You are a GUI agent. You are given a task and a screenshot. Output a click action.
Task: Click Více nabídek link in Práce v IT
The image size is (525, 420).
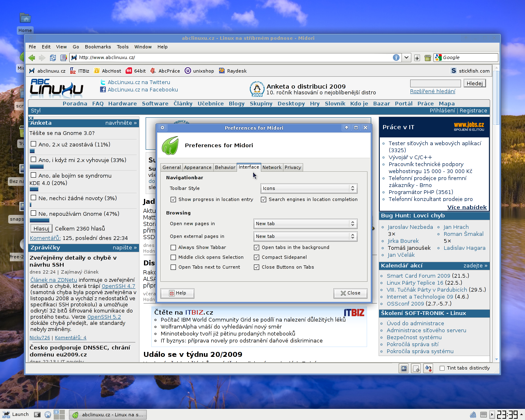click(x=467, y=207)
